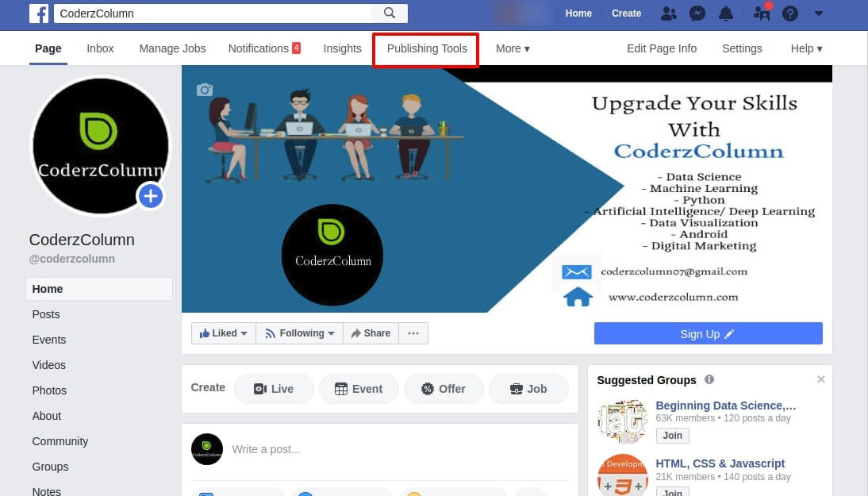
Task: Click the Facebook logo icon
Action: [39, 13]
